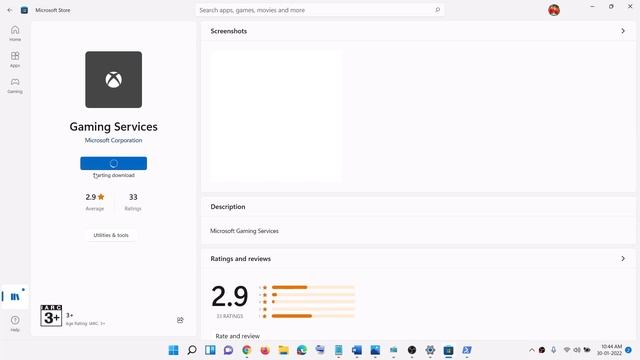Click the Rate and review link
Image resolution: width=640 pixels, height=360 pixels.
coord(238,336)
